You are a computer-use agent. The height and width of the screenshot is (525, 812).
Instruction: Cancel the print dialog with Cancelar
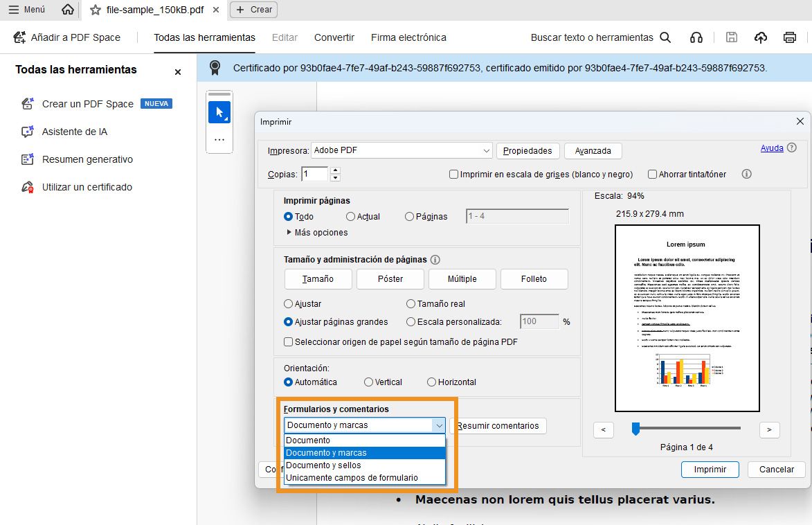pyautogui.click(x=776, y=470)
